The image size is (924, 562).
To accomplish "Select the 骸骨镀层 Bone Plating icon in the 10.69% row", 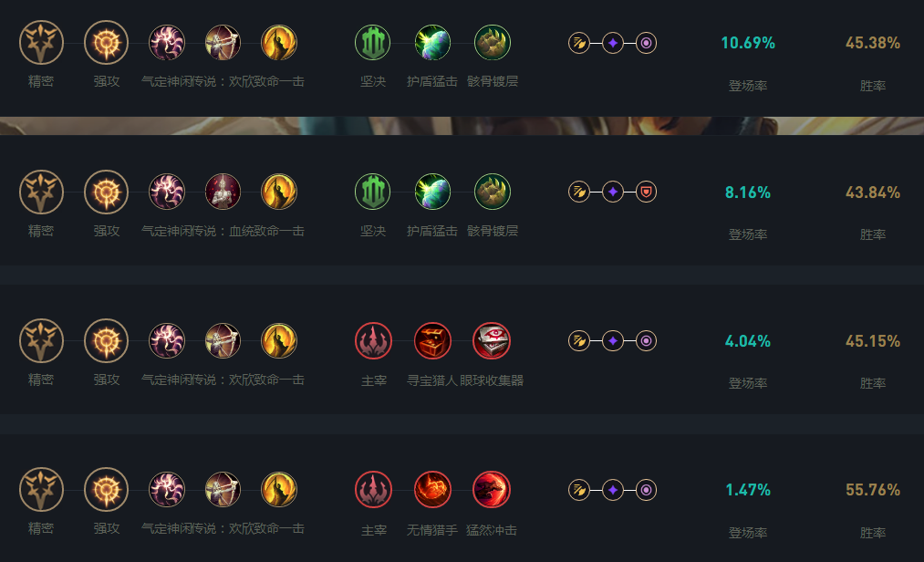I will pos(492,43).
